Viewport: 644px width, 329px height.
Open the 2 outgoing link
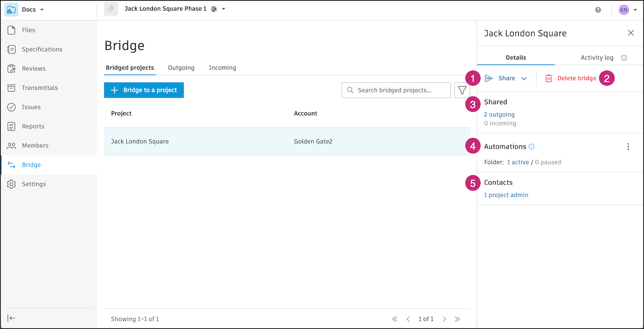pos(499,114)
